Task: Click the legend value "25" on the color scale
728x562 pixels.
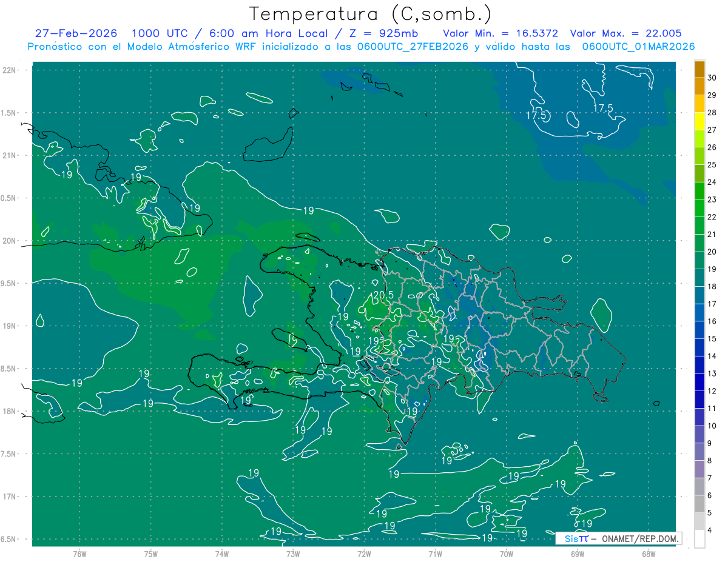Action: [712, 164]
